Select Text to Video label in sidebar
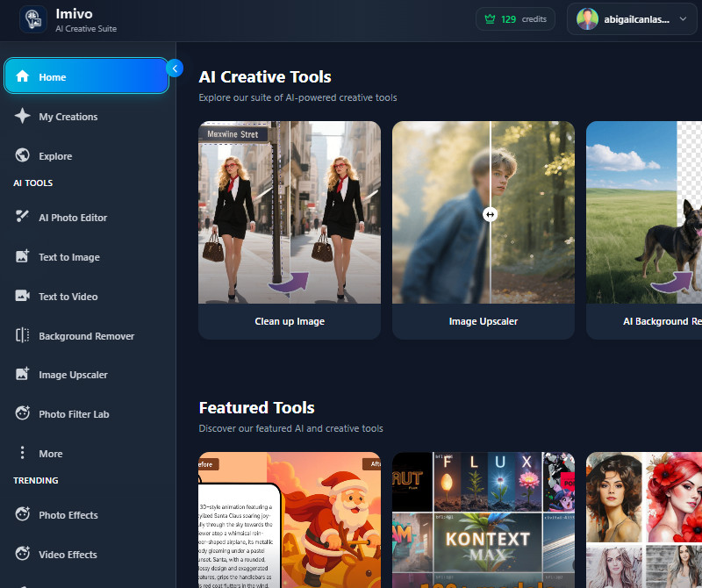 tap(68, 297)
